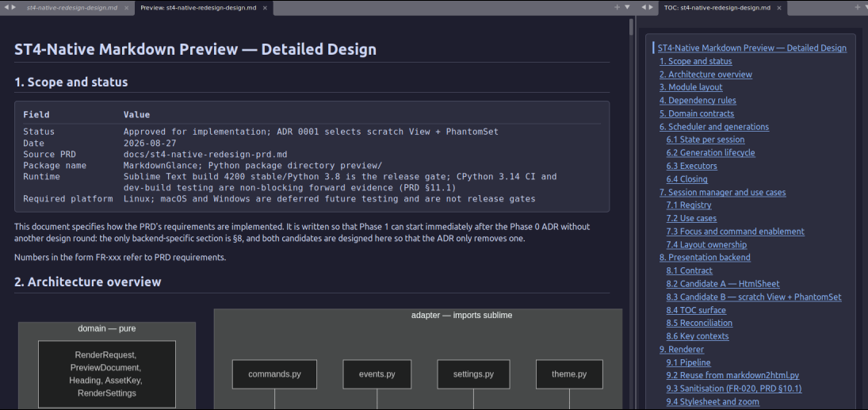Jump to 8.4 TOC surface
Image resolution: width=868 pixels, height=410 pixels.
[x=697, y=310]
